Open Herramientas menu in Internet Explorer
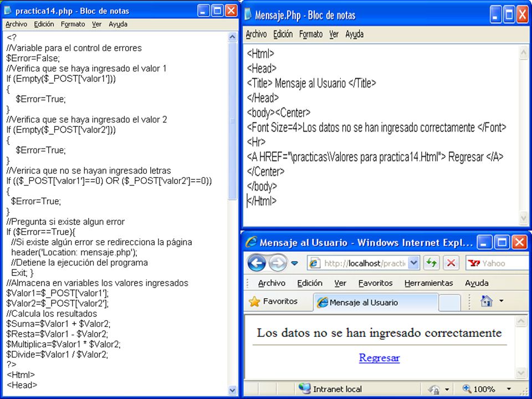 pyautogui.click(x=428, y=283)
